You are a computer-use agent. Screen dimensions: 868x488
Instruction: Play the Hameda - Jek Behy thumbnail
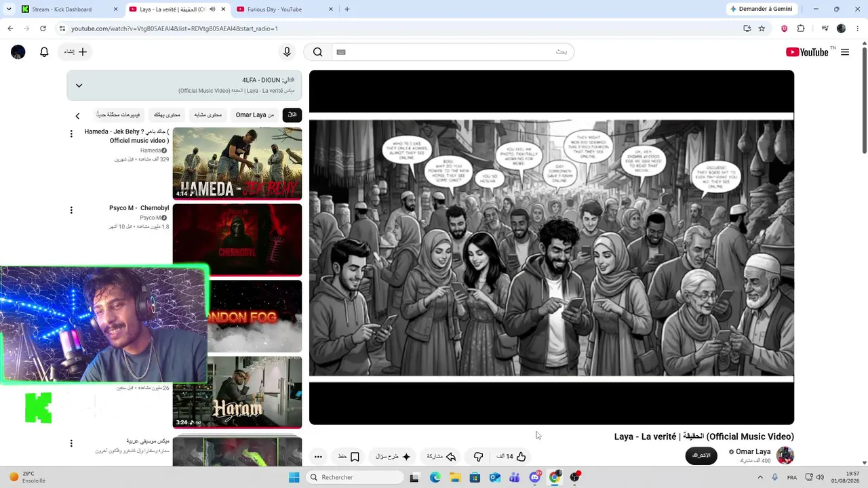(237, 163)
